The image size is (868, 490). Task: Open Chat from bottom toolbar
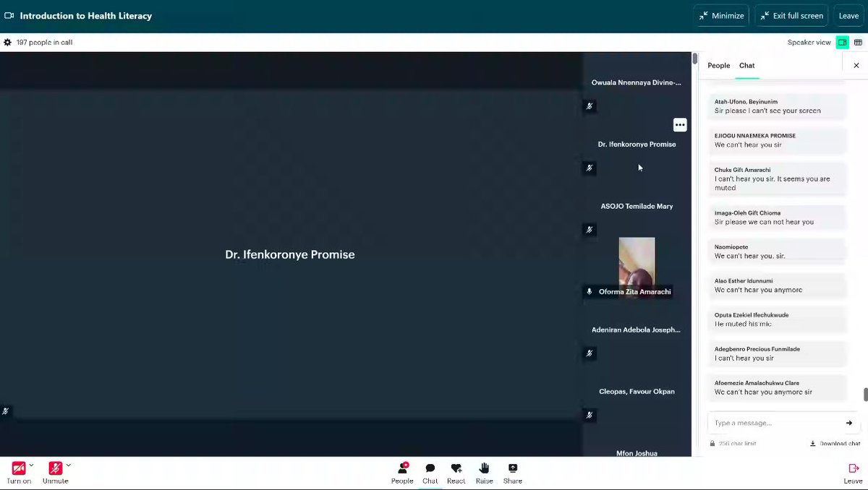430,473
